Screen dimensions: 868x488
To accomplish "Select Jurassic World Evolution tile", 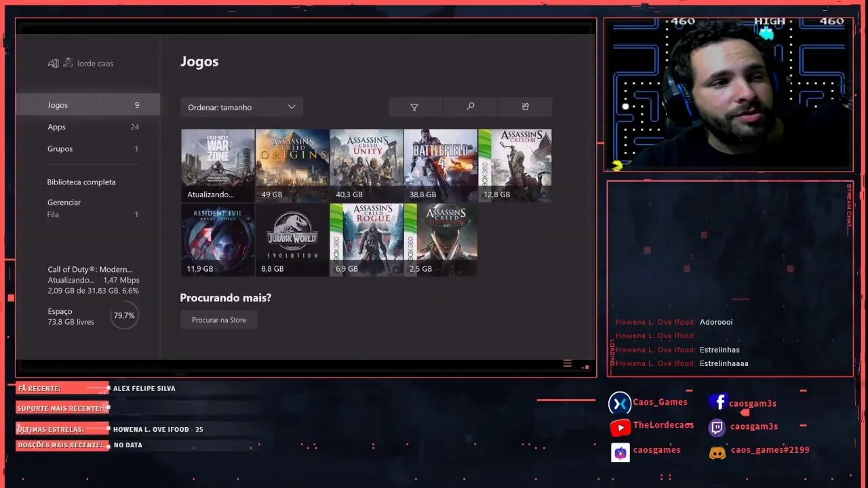I will tap(292, 240).
